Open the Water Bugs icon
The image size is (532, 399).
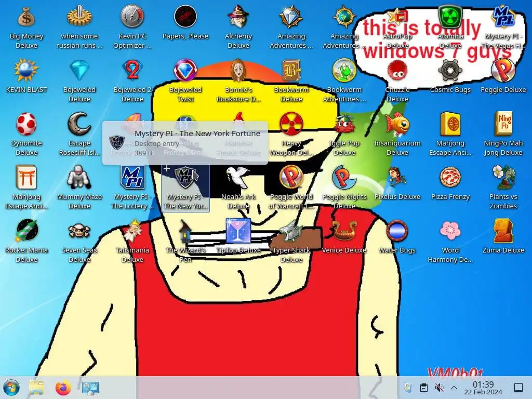point(397,231)
